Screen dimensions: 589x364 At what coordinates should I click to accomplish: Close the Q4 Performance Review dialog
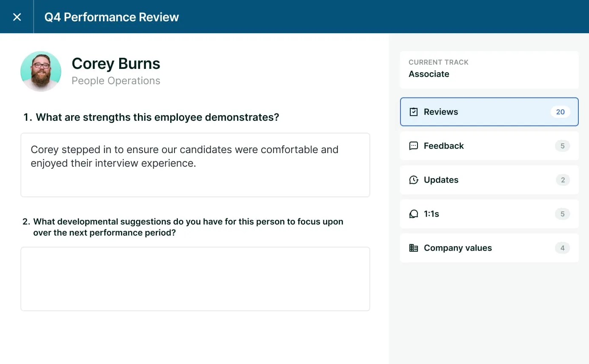coord(17,17)
